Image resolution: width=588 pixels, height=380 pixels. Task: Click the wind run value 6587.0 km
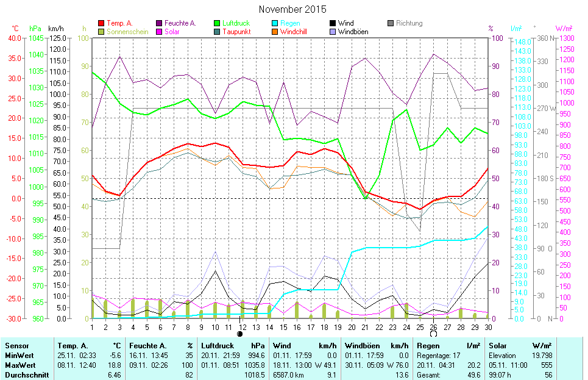pos(289,375)
